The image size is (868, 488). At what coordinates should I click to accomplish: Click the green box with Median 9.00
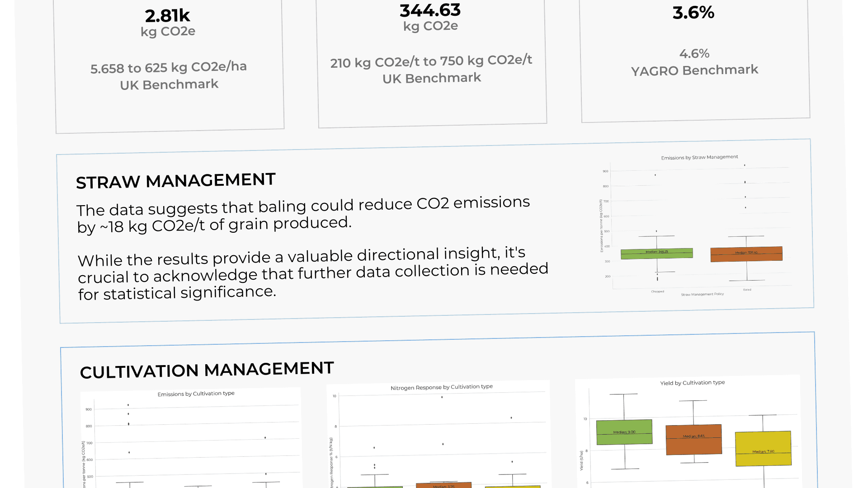[624, 432]
